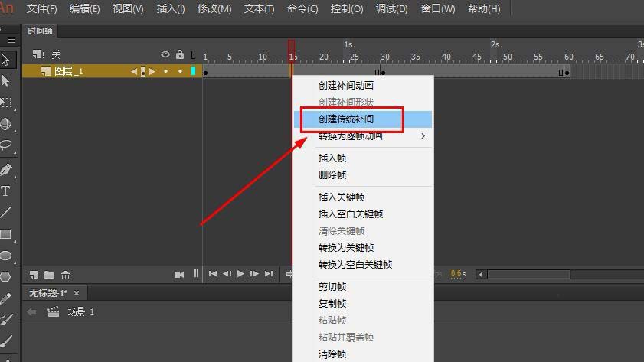644x362 pixels.
Task: Toggle visibility dot of 图层_1
Action: pyautogui.click(x=166, y=71)
